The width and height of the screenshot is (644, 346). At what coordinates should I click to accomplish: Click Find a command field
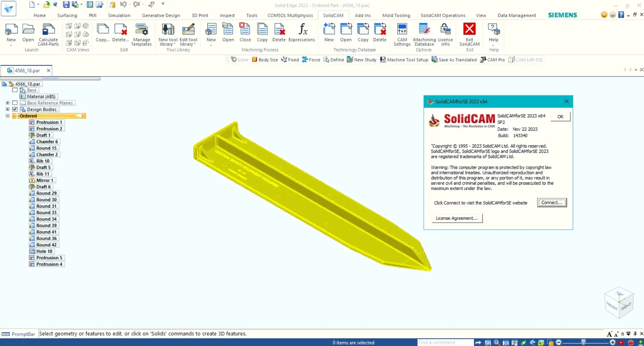coord(445,342)
